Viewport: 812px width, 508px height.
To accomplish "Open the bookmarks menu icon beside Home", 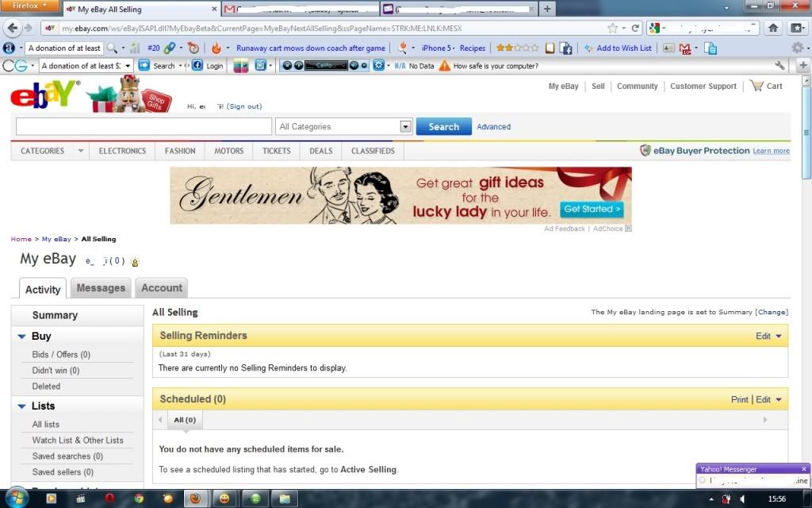I will [x=797, y=28].
